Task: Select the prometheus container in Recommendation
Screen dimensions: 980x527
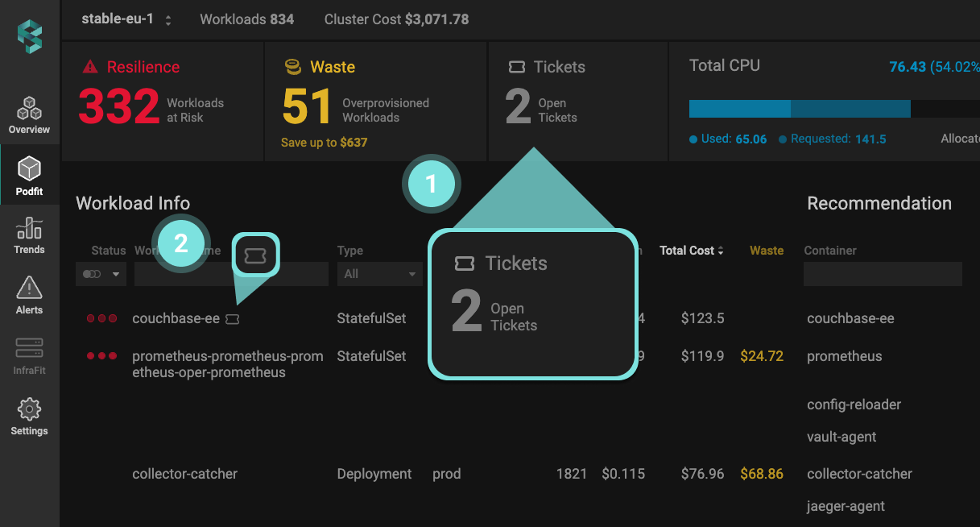Action: 844,356
